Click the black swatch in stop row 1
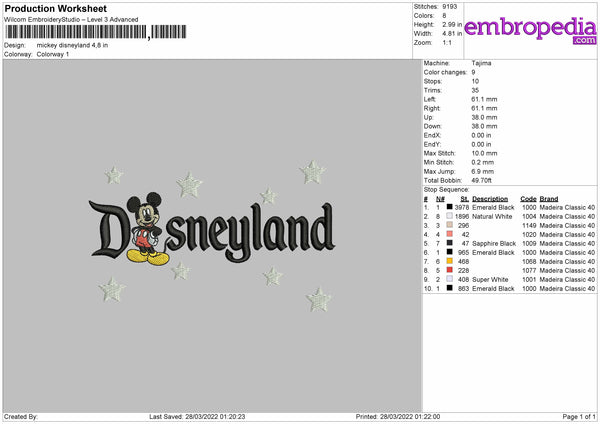The width and height of the screenshot is (600, 424). pyautogui.click(x=450, y=207)
